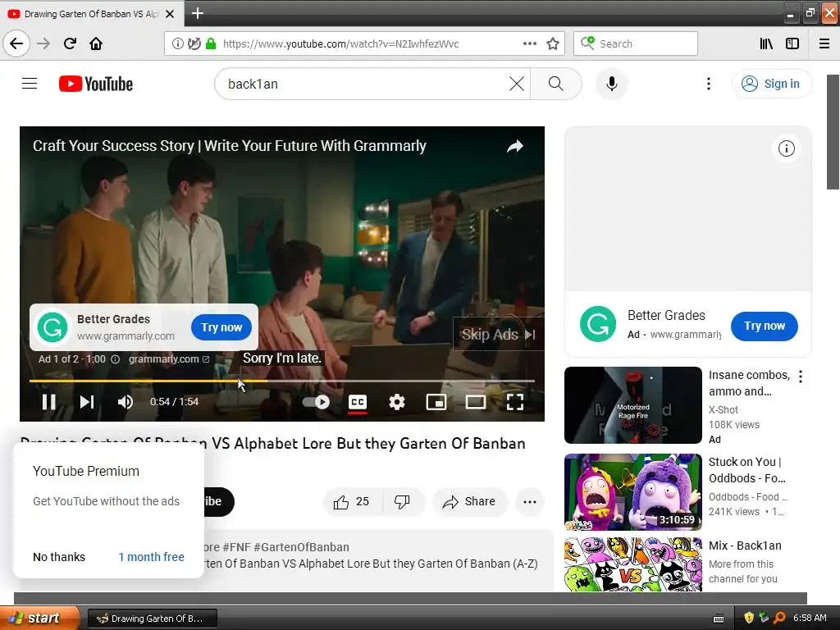840x630 pixels.
Task: Seek the video progress bar
Action: (x=282, y=381)
